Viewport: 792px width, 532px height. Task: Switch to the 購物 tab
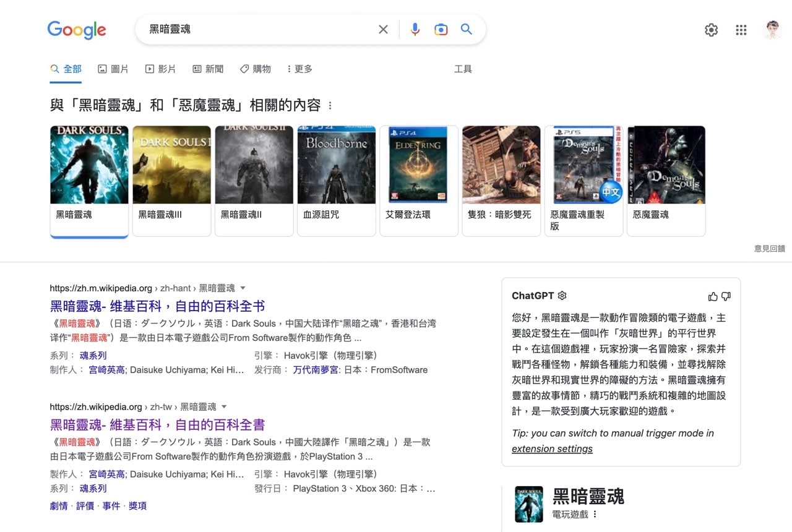tap(256, 69)
